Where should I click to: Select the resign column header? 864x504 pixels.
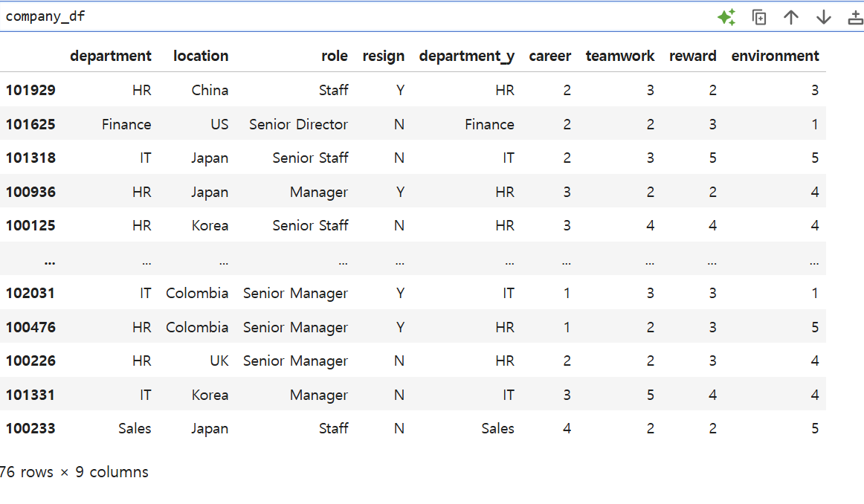pos(384,56)
